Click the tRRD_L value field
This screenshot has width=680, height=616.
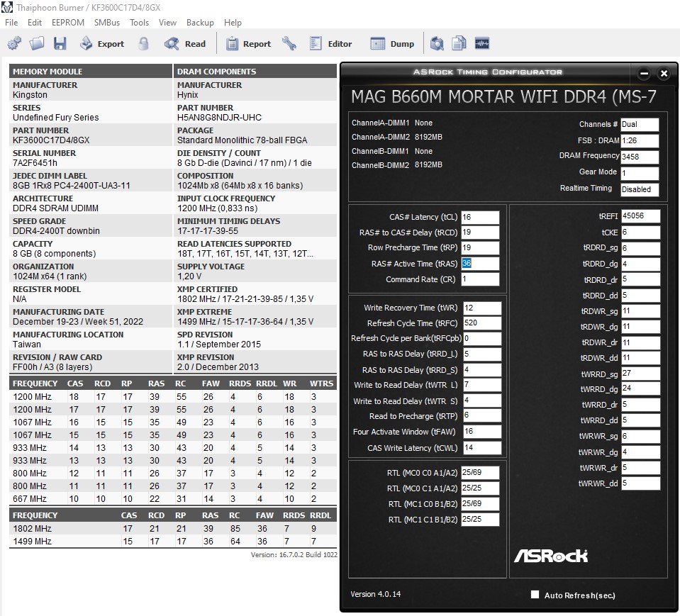pos(482,354)
